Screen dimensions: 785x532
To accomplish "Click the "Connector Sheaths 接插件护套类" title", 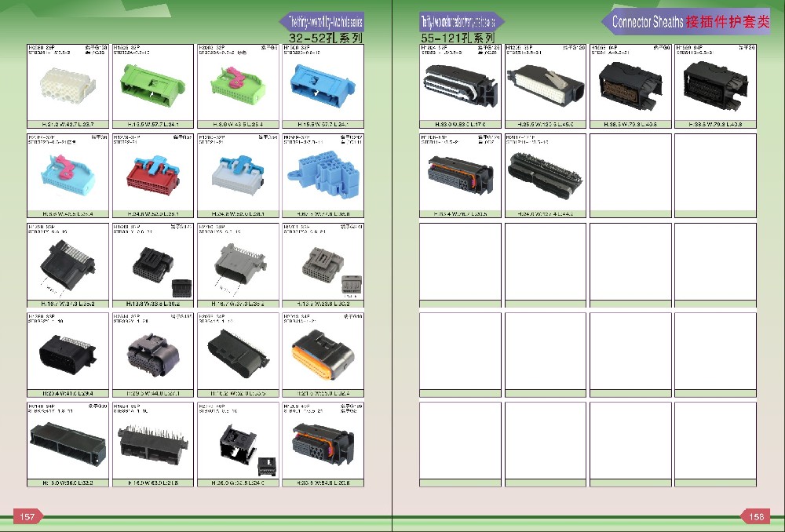I will coord(690,21).
